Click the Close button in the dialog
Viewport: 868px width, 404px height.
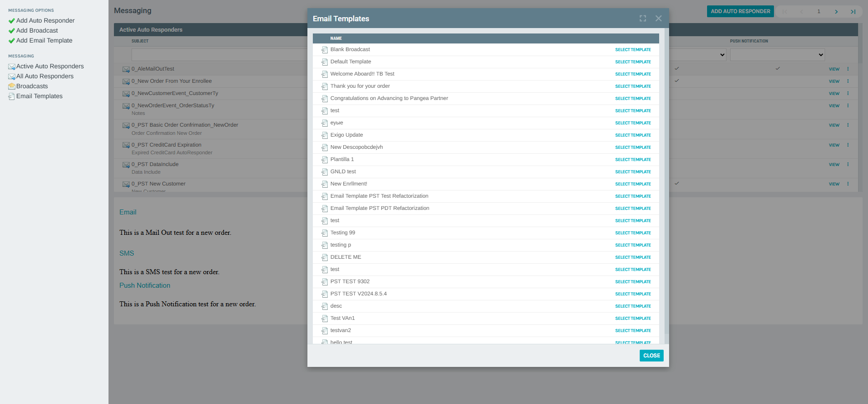tap(651, 356)
